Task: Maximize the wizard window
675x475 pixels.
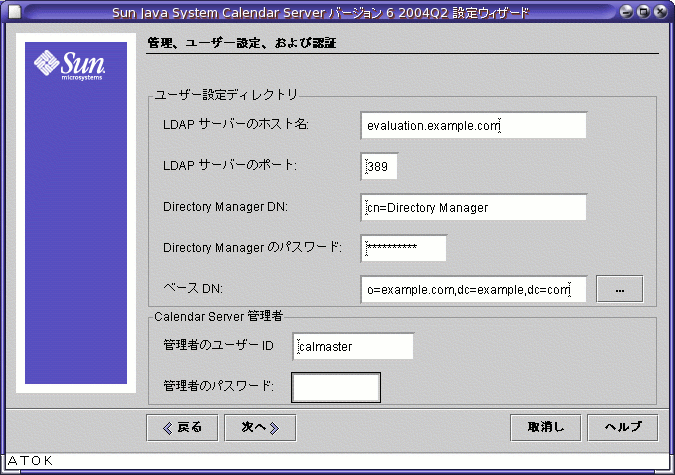Action: coord(643,12)
